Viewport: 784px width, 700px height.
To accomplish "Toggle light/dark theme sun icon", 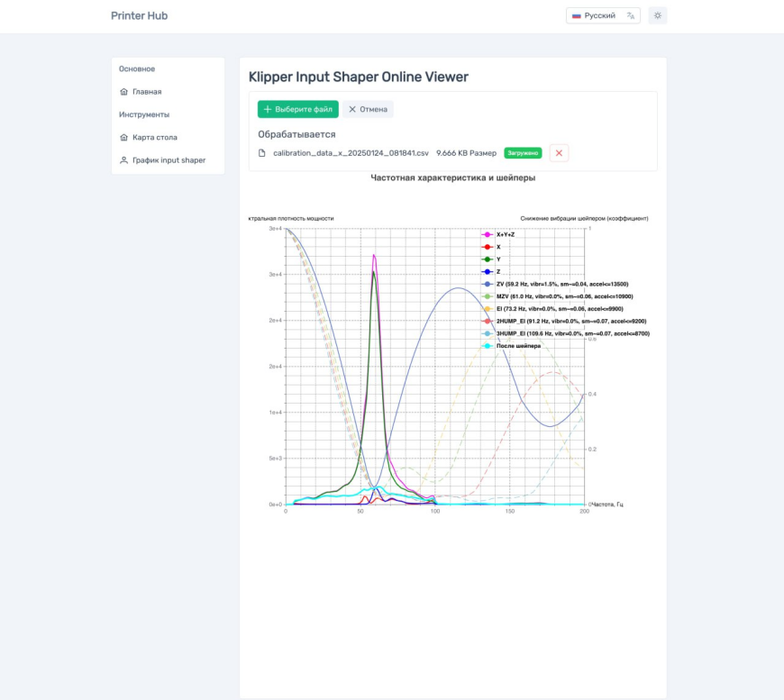I will click(658, 15).
